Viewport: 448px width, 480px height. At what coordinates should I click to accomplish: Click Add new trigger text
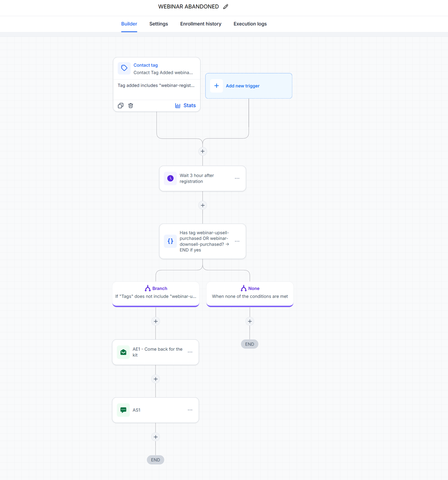click(243, 86)
